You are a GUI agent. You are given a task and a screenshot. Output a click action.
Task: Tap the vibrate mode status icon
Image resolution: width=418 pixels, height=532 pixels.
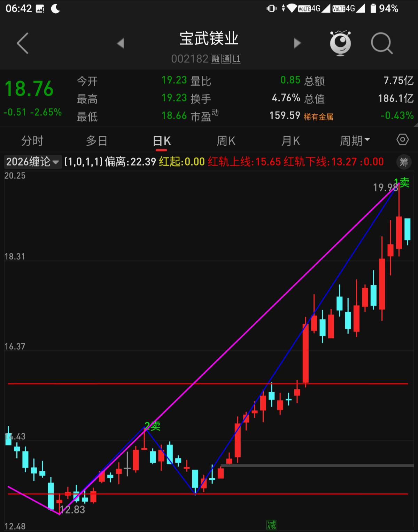[271, 8]
